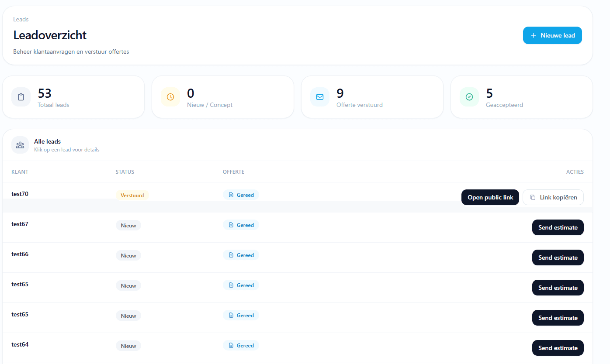This screenshot has height=364, width=610.
Task: Click the Nieuw status badge of test67
Action: click(128, 226)
